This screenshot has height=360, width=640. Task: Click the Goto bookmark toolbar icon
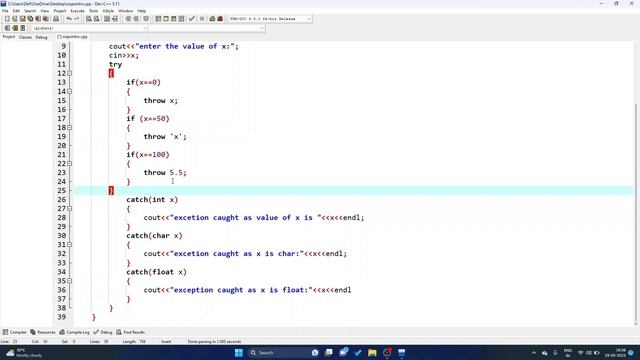(23, 28)
